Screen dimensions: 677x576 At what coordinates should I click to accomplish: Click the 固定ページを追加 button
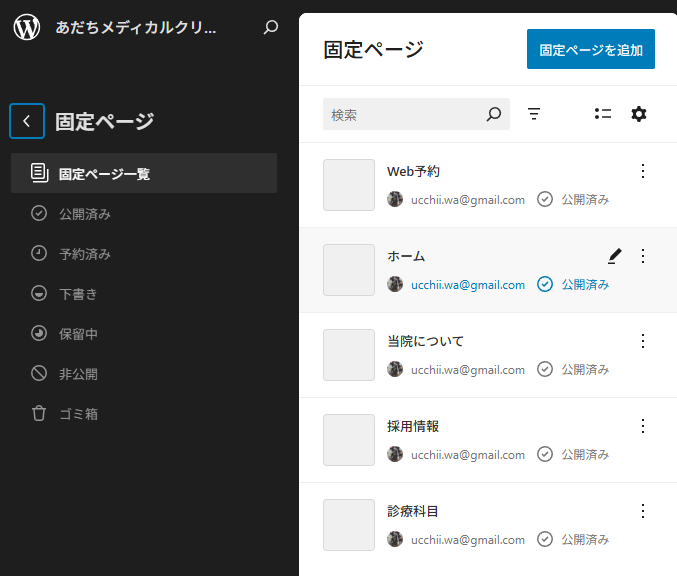coord(591,49)
